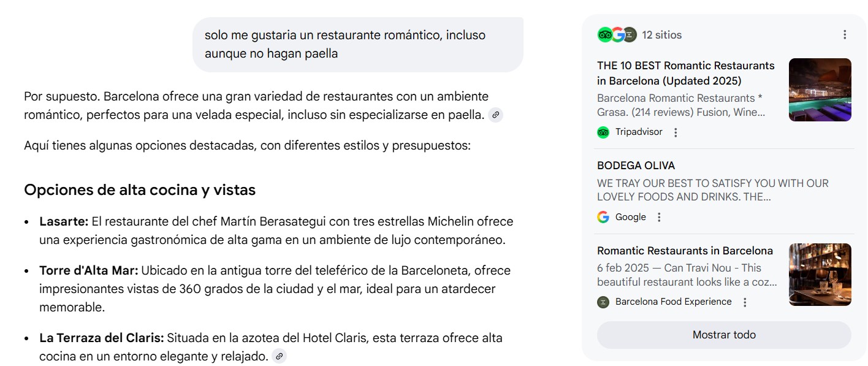The height and width of the screenshot is (366, 868).
Task: Click the Tripadvisor result thumbnail image
Action: pos(820,90)
